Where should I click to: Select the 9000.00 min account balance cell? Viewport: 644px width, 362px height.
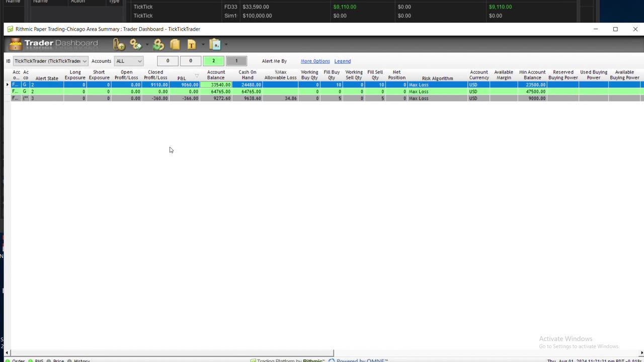click(x=532, y=98)
